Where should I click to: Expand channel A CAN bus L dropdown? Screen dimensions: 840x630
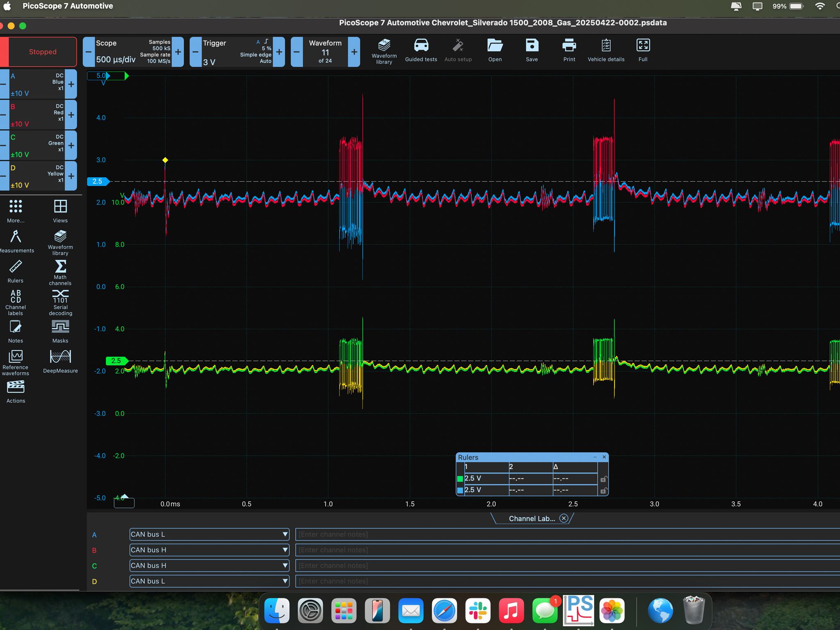[x=285, y=534]
